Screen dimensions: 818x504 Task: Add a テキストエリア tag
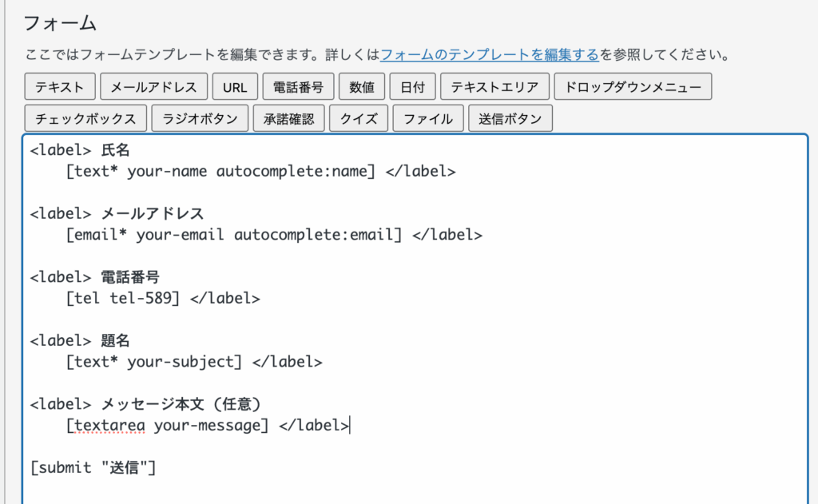(494, 86)
